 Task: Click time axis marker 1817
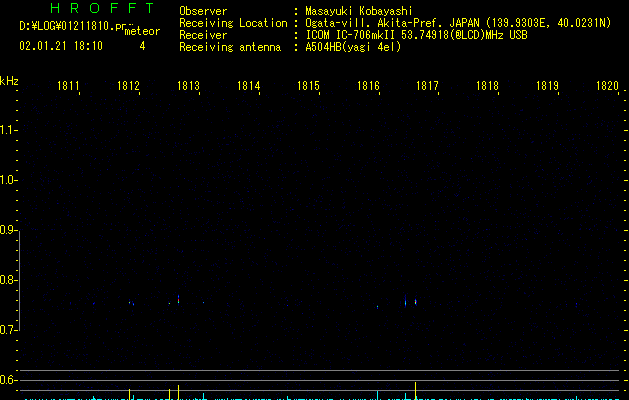click(x=427, y=86)
